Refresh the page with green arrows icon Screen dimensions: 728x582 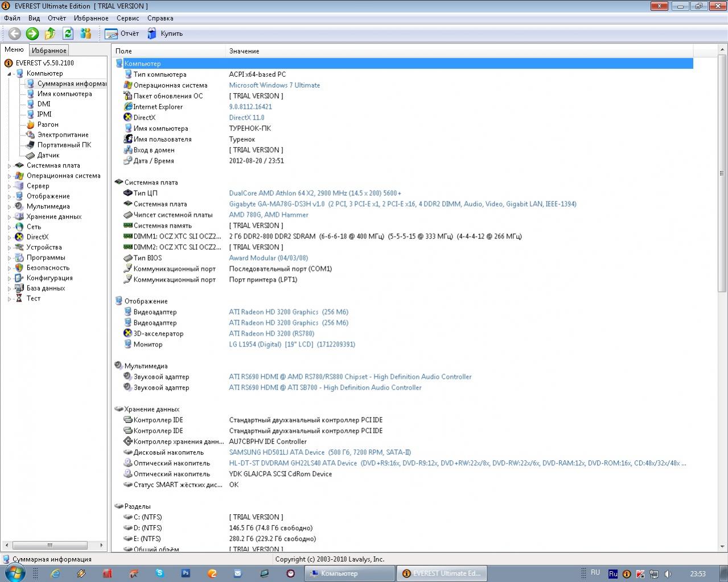point(68,34)
